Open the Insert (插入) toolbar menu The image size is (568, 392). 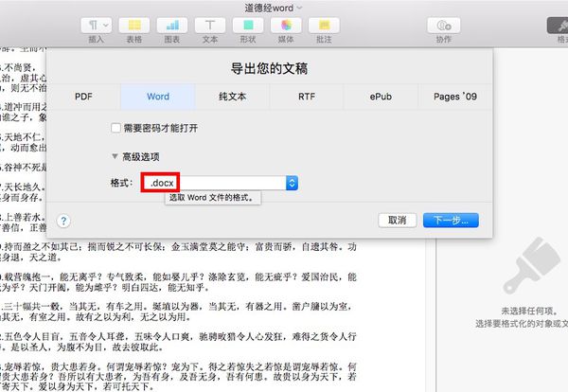coord(96,26)
